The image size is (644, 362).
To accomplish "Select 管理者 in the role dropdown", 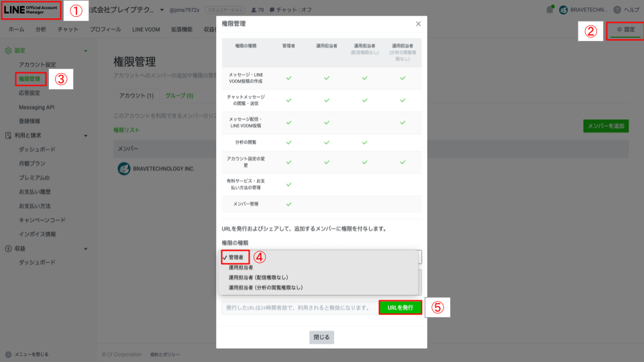I will 235,257.
